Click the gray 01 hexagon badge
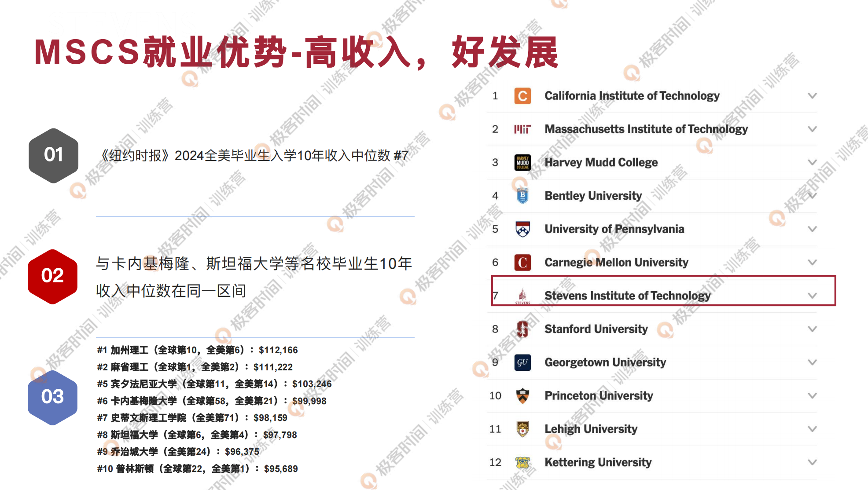 click(x=53, y=155)
